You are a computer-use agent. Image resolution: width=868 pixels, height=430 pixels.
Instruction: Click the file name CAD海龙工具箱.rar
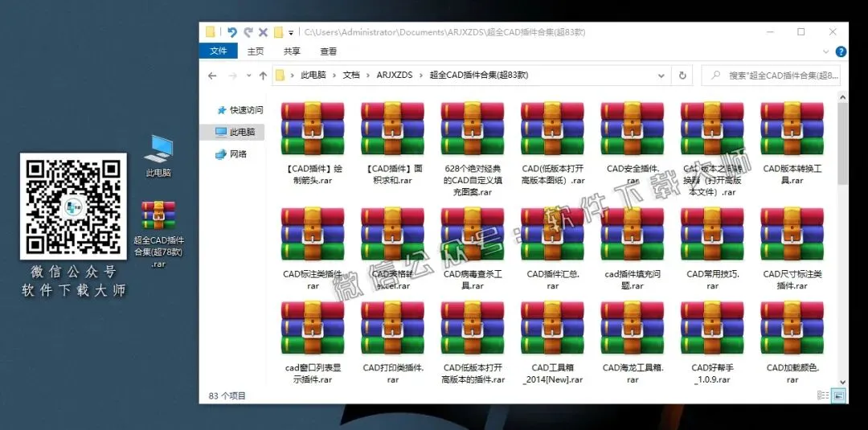633,374
